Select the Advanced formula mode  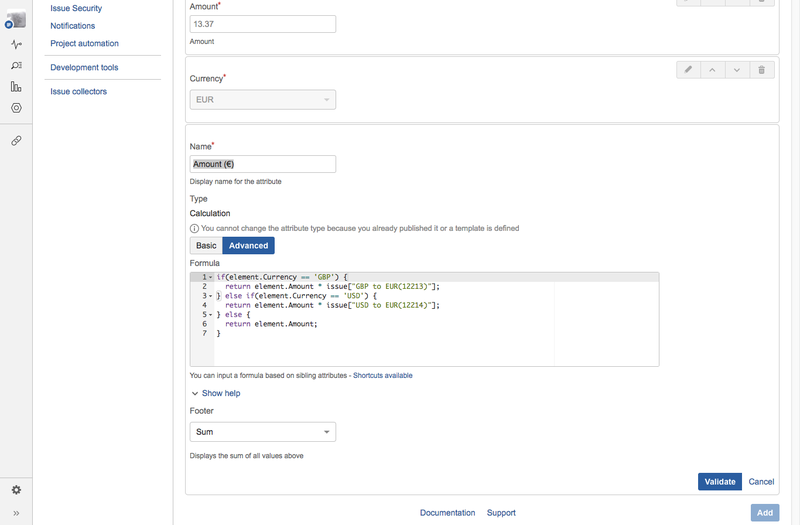click(x=248, y=245)
